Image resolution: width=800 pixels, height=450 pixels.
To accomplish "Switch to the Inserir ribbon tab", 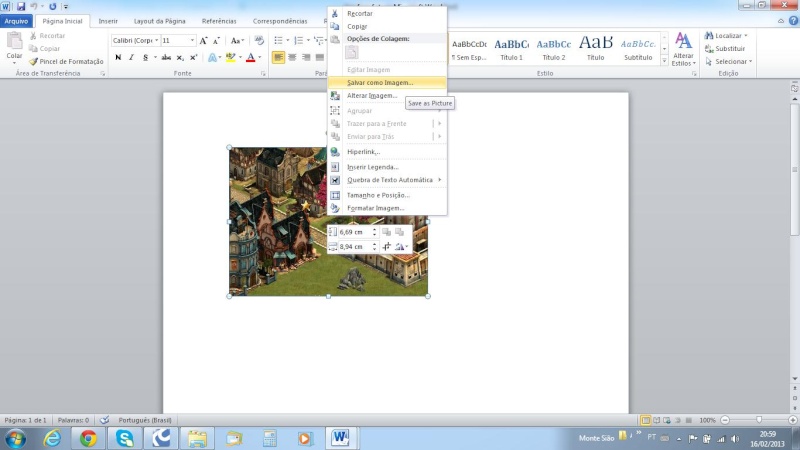I will [108, 21].
